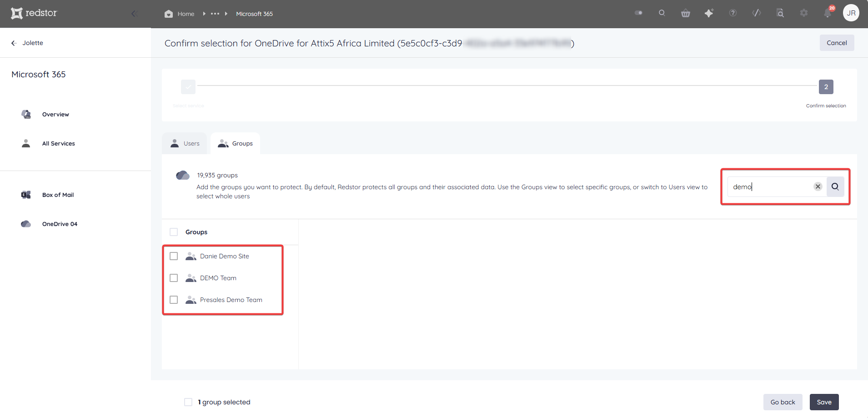Open Overview in the sidebar

55,114
